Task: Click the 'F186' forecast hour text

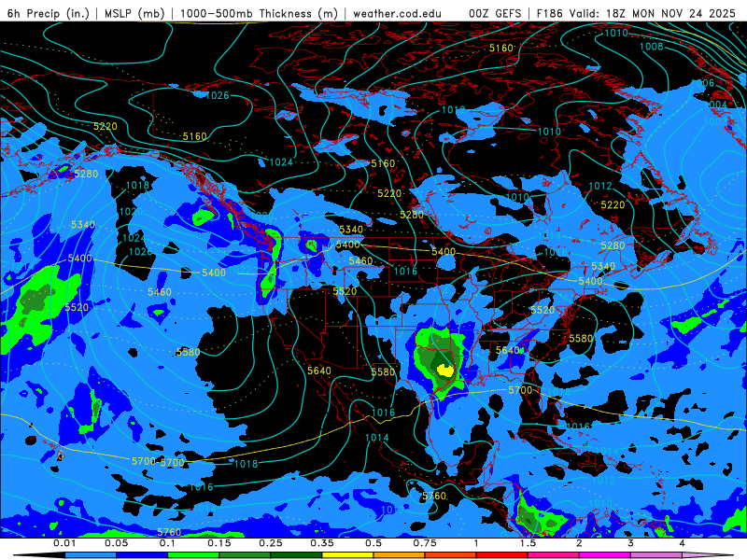Action: [549, 13]
